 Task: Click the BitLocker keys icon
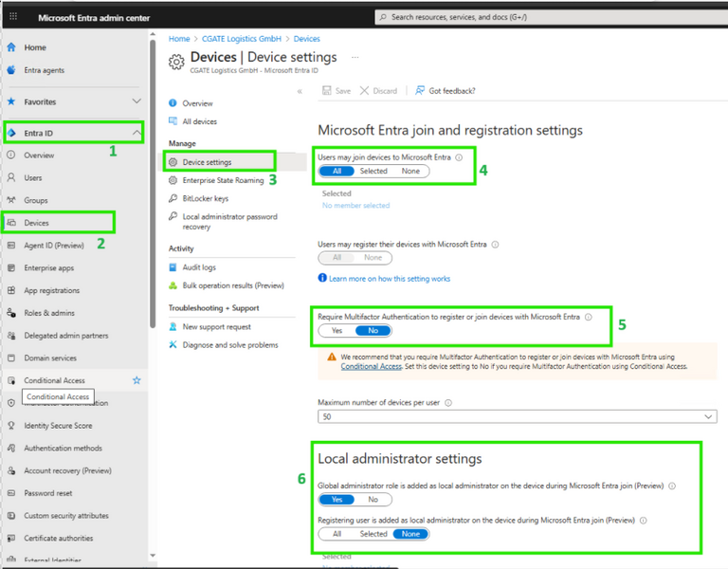tap(173, 199)
